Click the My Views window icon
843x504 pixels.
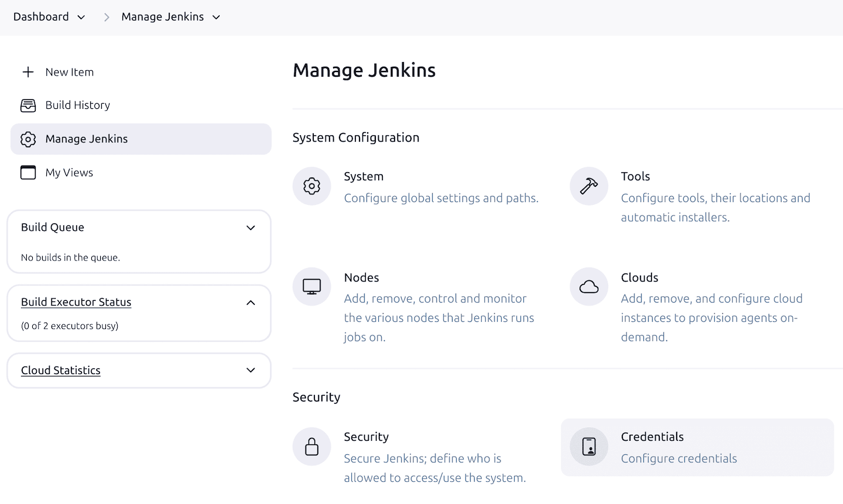28,173
